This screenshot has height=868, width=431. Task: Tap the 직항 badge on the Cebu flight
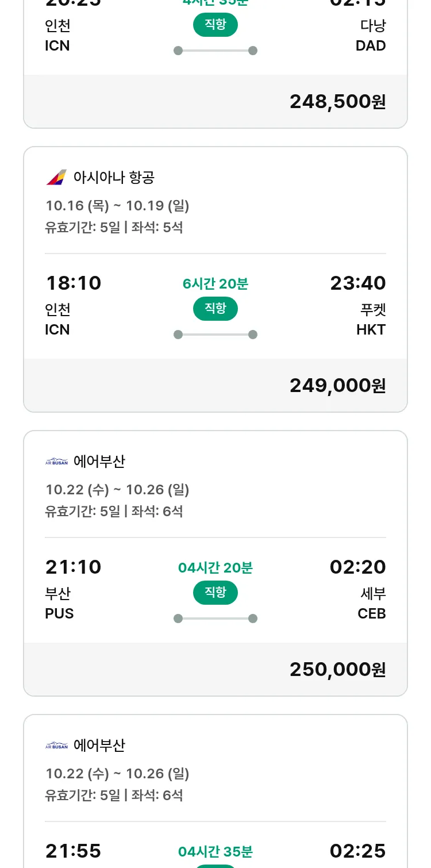[215, 593]
